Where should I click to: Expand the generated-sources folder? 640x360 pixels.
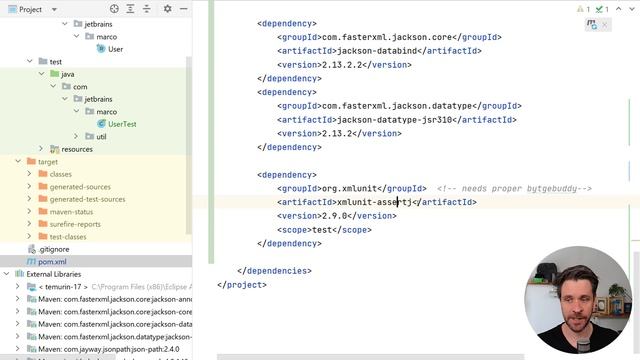pyautogui.click(x=29, y=187)
